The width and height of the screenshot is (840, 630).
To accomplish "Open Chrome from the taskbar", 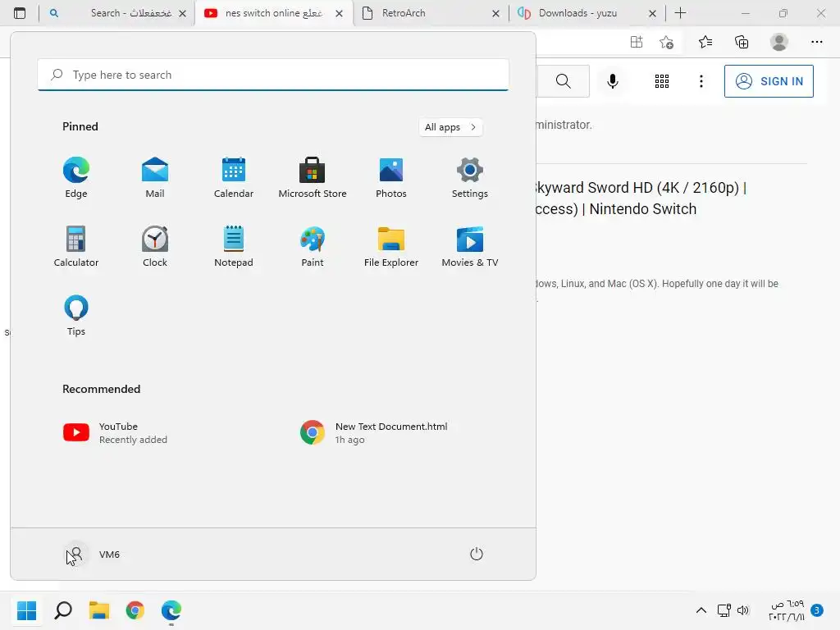I will [135, 610].
